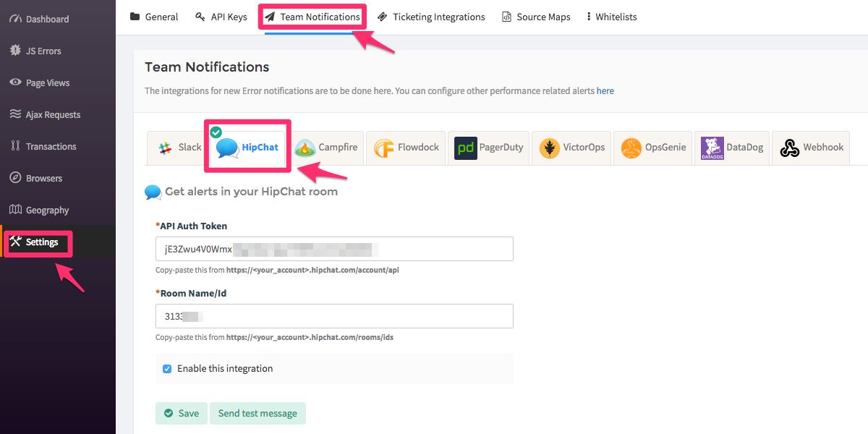Select the PagerDuty integration tab
The width and height of the screenshot is (868, 434).
489,148
